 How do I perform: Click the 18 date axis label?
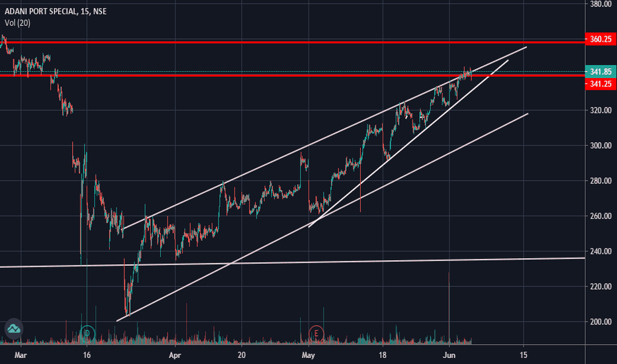[383, 355]
